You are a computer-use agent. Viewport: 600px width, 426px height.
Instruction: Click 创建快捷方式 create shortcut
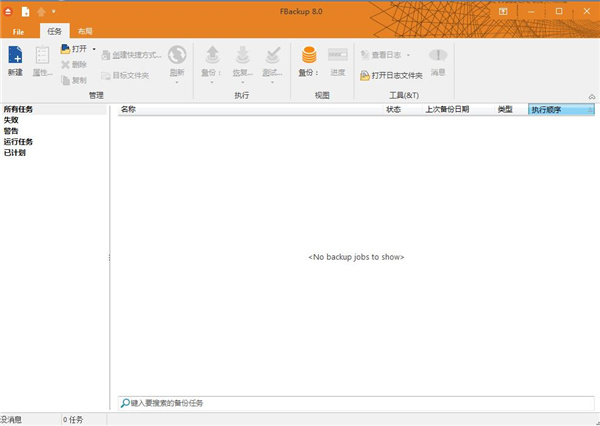(x=131, y=55)
